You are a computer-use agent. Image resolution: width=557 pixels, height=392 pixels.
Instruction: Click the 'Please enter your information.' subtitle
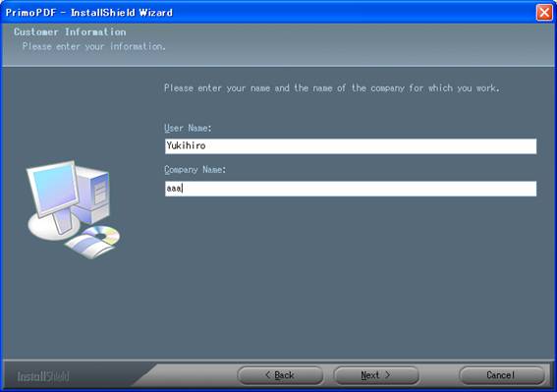[x=94, y=46]
